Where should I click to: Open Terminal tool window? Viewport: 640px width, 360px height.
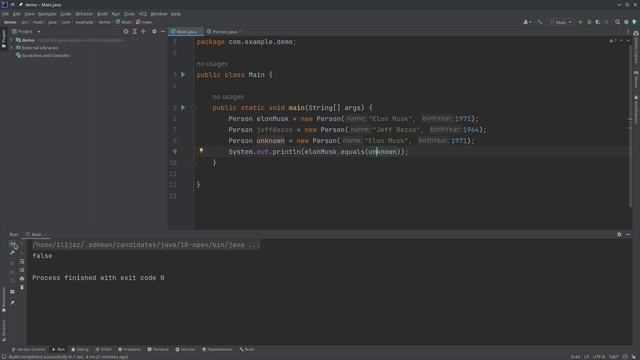coord(158,349)
